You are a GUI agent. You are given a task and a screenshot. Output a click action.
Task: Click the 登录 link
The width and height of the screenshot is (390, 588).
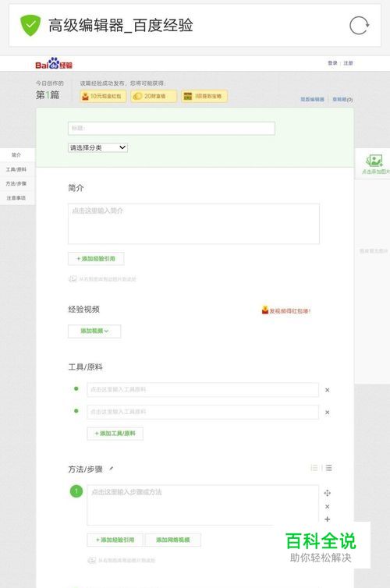[x=332, y=63]
